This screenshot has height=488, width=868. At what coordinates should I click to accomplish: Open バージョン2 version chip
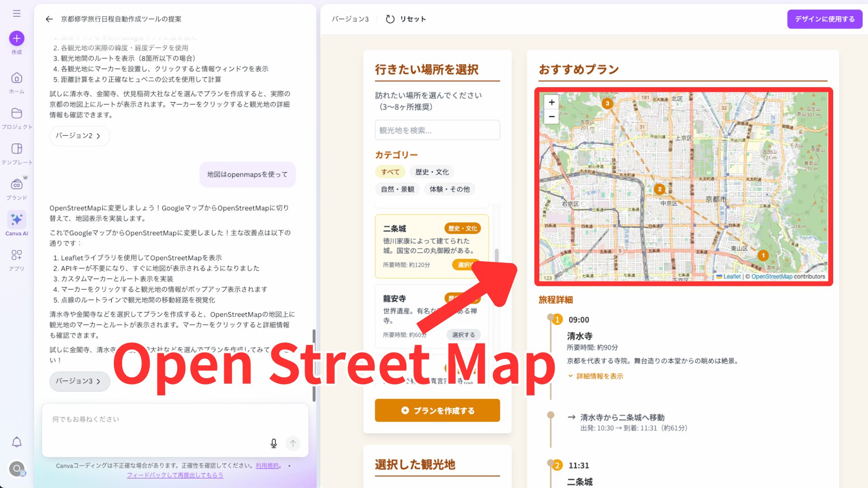coord(80,136)
